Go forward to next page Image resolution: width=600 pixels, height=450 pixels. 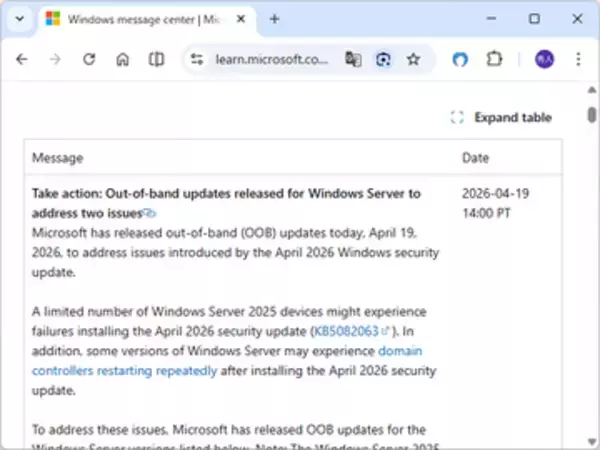click(55, 59)
